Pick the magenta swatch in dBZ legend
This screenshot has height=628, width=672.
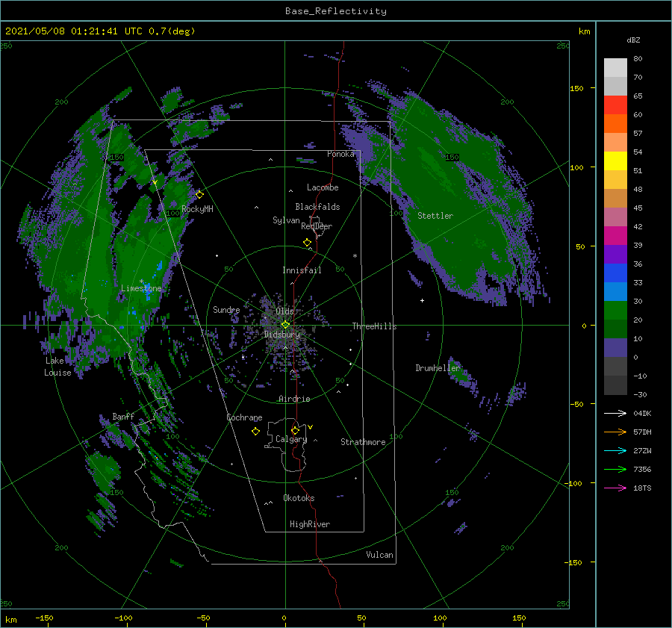615,236
